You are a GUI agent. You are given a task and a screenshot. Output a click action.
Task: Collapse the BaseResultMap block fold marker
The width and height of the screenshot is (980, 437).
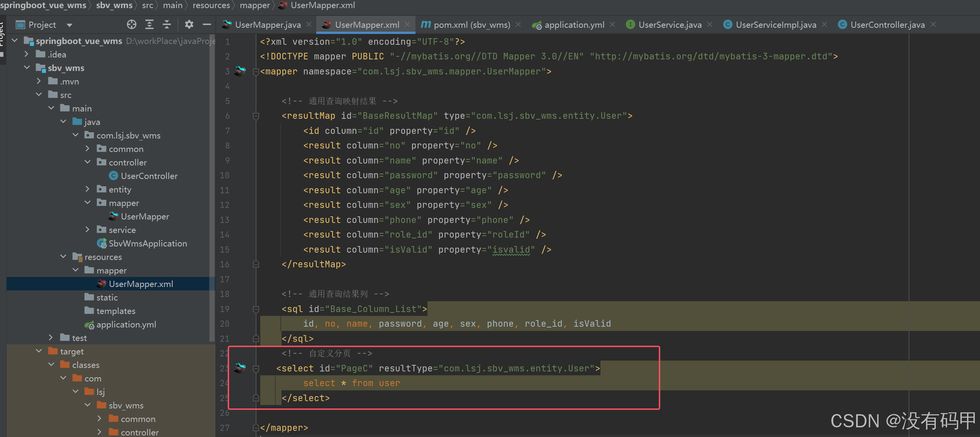coord(256,116)
